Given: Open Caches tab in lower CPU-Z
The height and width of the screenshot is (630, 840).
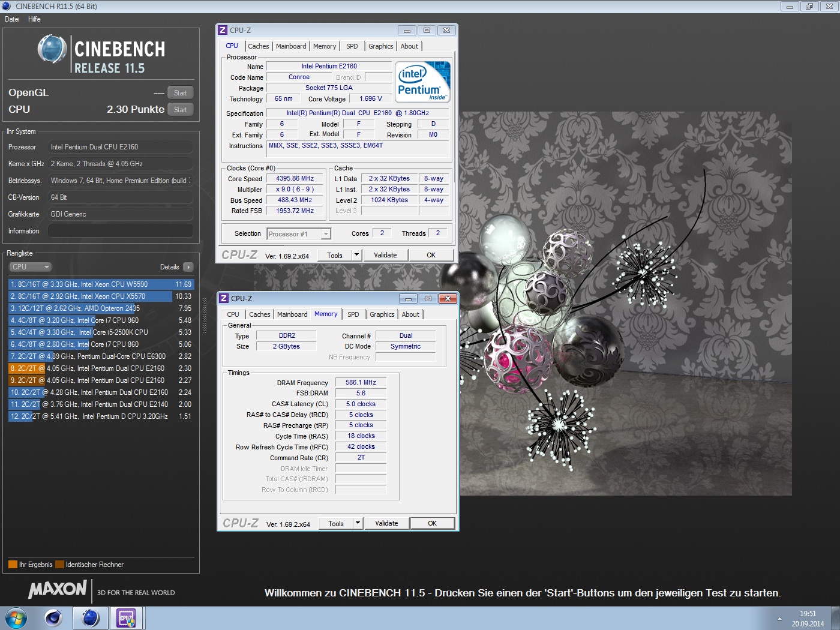Looking at the screenshot, I should point(260,314).
